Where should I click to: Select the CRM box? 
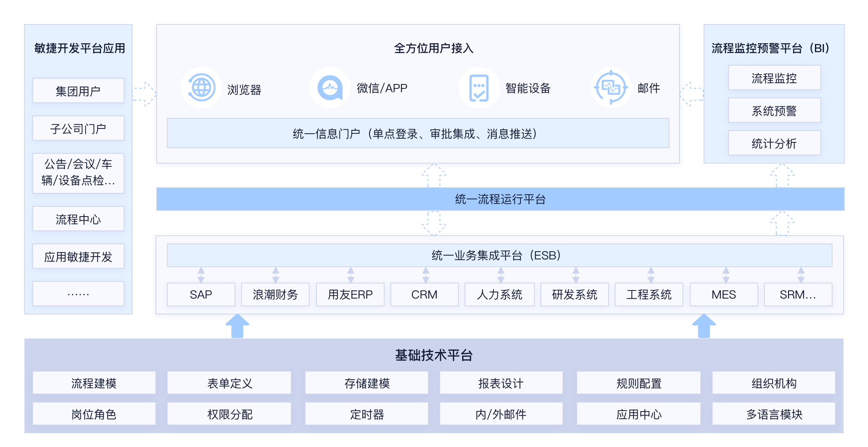tap(425, 294)
